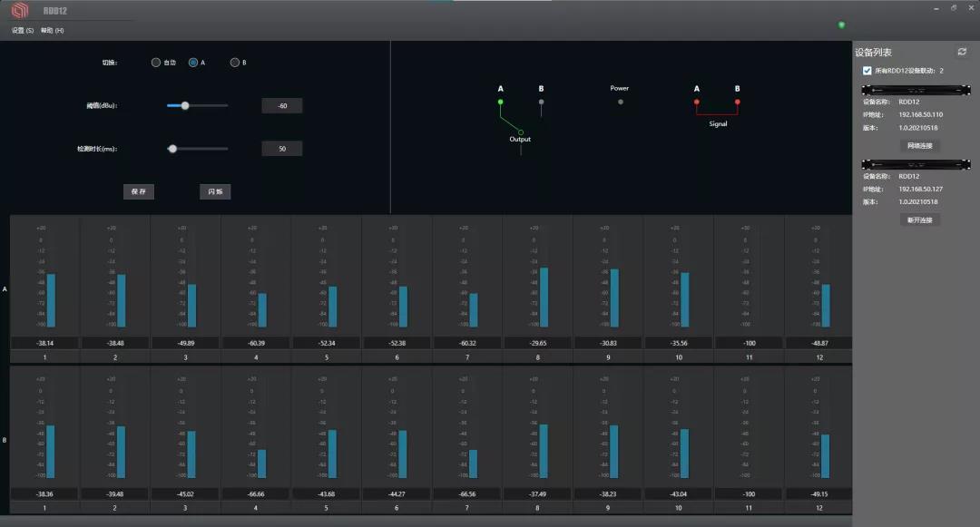Click the row A level readout -48.87
The height and width of the screenshot is (527, 980).
819,343
